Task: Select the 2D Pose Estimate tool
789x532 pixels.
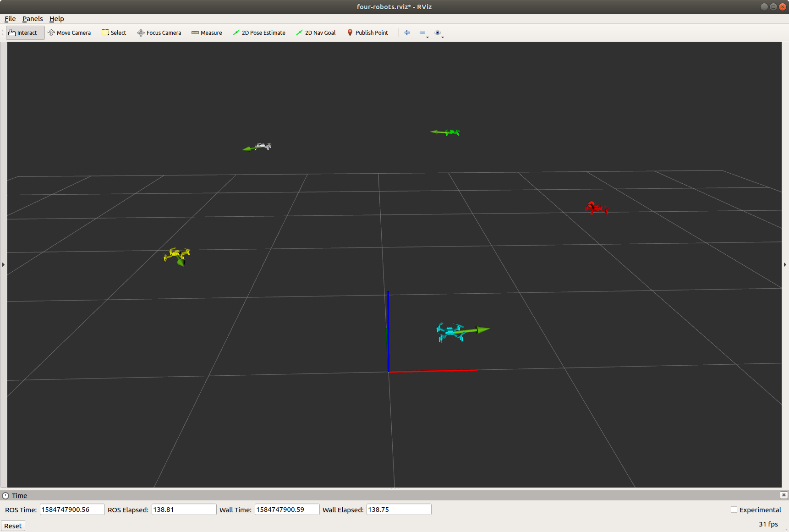Action: coord(259,33)
